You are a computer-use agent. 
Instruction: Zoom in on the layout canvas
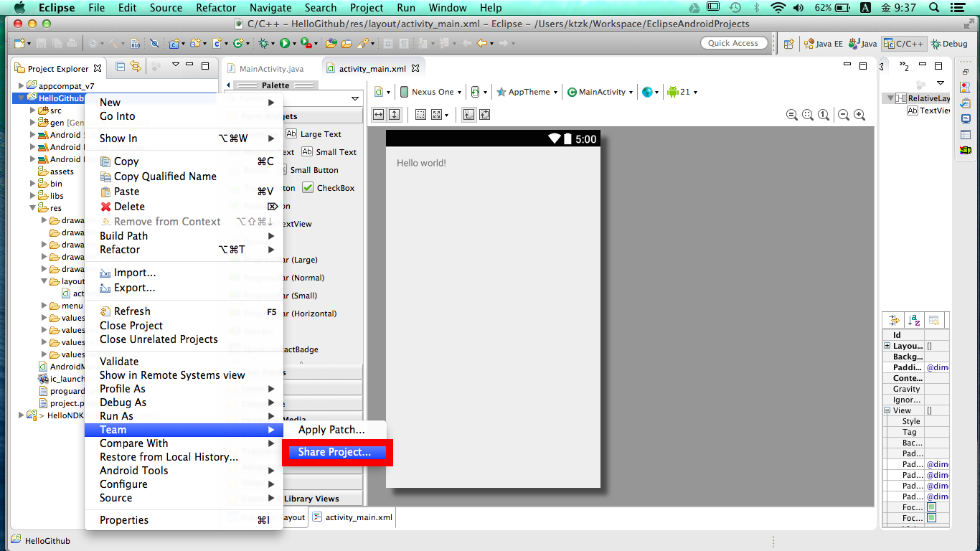click(x=859, y=114)
